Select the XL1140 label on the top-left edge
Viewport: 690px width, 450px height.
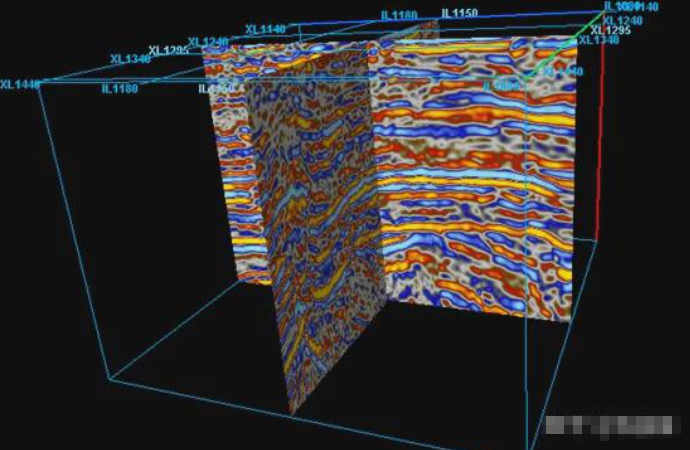265,30
